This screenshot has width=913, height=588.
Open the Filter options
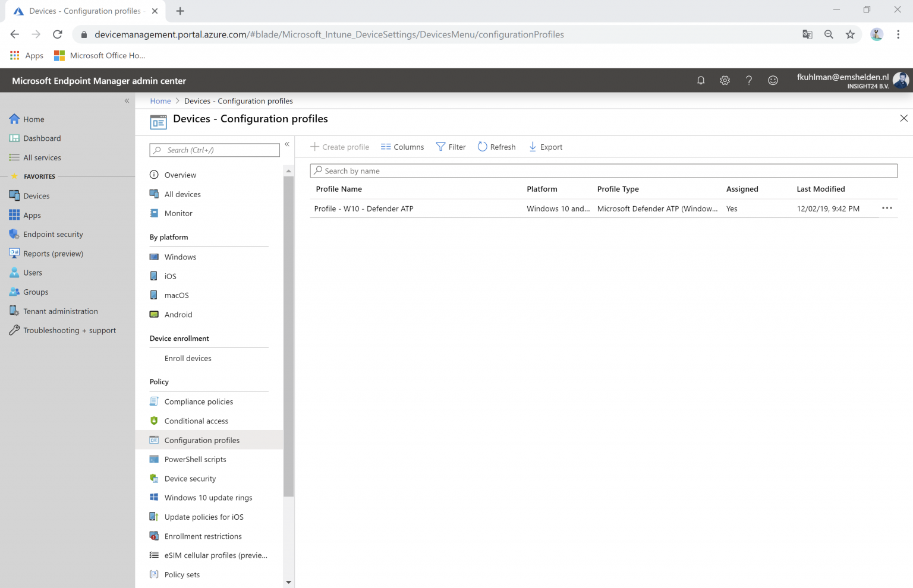coord(451,147)
